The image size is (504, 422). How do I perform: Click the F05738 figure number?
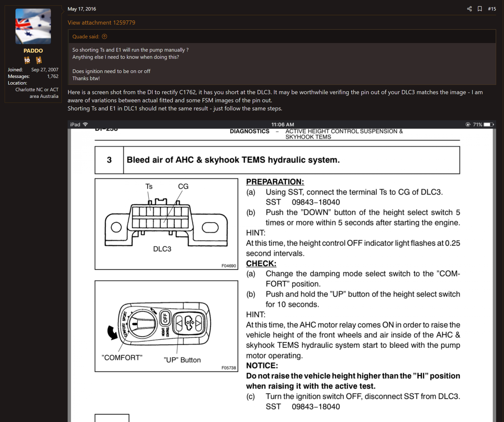pos(229,368)
